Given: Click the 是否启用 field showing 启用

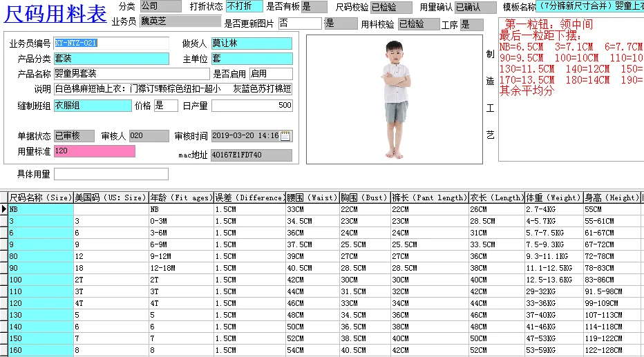Looking at the screenshot, I should 271,74.
